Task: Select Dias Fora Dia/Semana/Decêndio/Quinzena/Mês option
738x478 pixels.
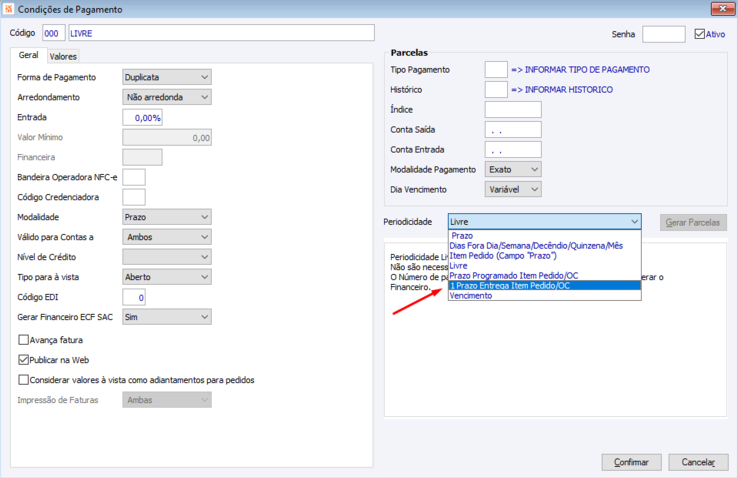Action: [x=545, y=246]
